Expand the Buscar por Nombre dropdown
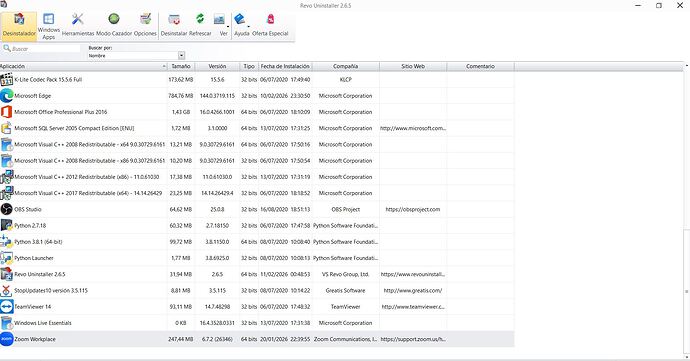Image resolution: width=690 pixels, height=361 pixels. pyautogui.click(x=181, y=55)
